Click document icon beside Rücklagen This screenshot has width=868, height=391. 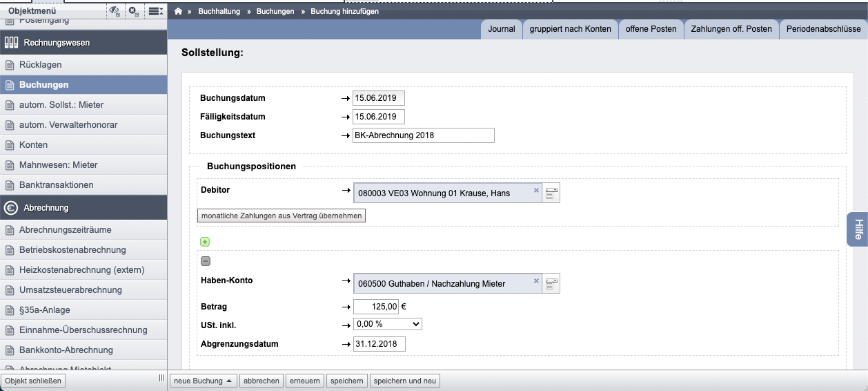coord(10,65)
